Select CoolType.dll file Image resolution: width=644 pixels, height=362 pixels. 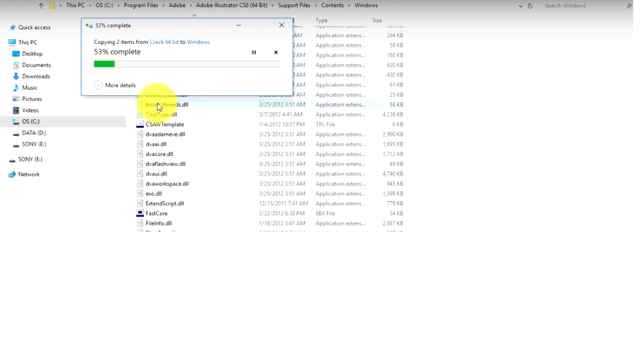tap(161, 115)
